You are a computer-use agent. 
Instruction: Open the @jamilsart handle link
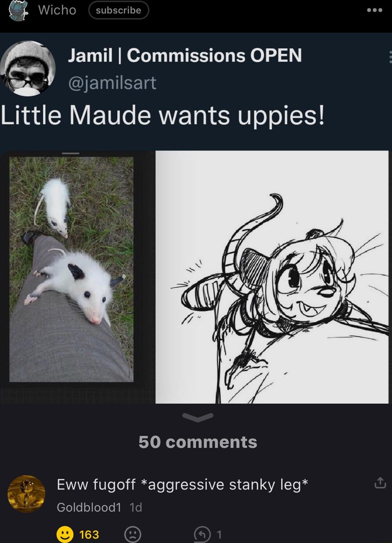coord(112,82)
